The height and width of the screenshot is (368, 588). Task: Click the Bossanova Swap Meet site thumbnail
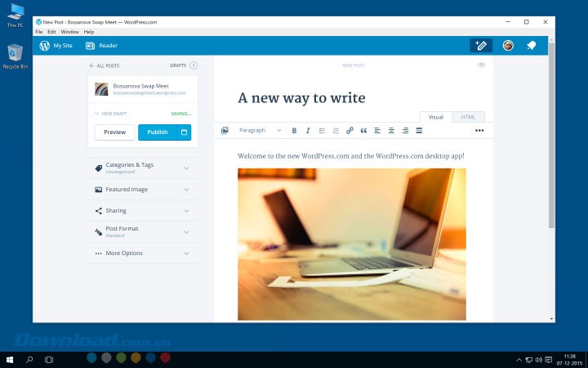(x=101, y=89)
